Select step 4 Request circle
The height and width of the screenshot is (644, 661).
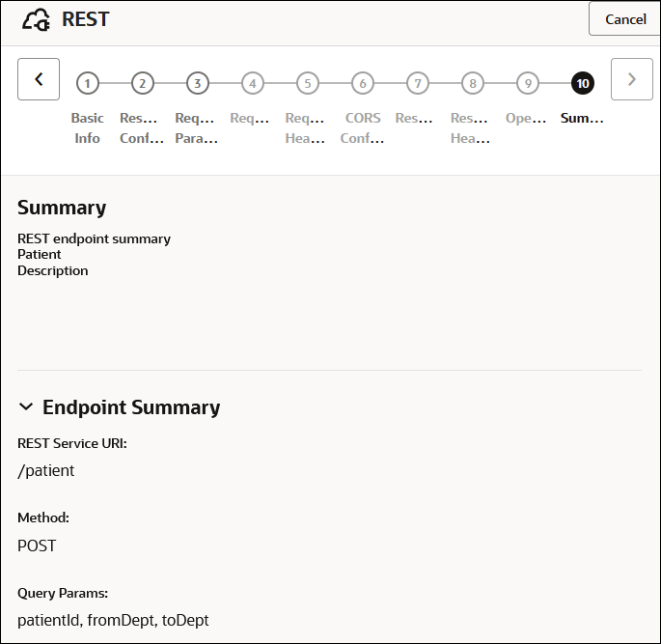(x=253, y=83)
